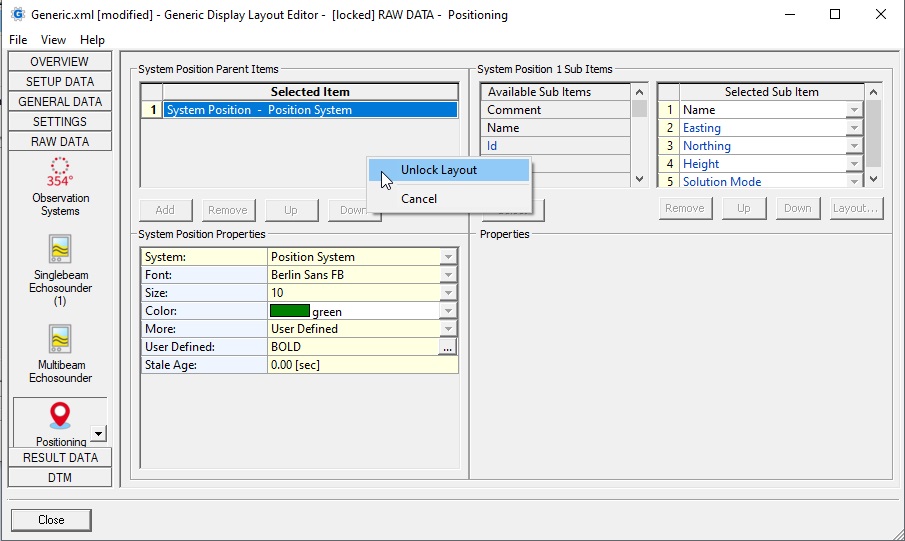905x541 pixels.
Task: Select the Multibeam Echosounder icon
Action: point(60,339)
